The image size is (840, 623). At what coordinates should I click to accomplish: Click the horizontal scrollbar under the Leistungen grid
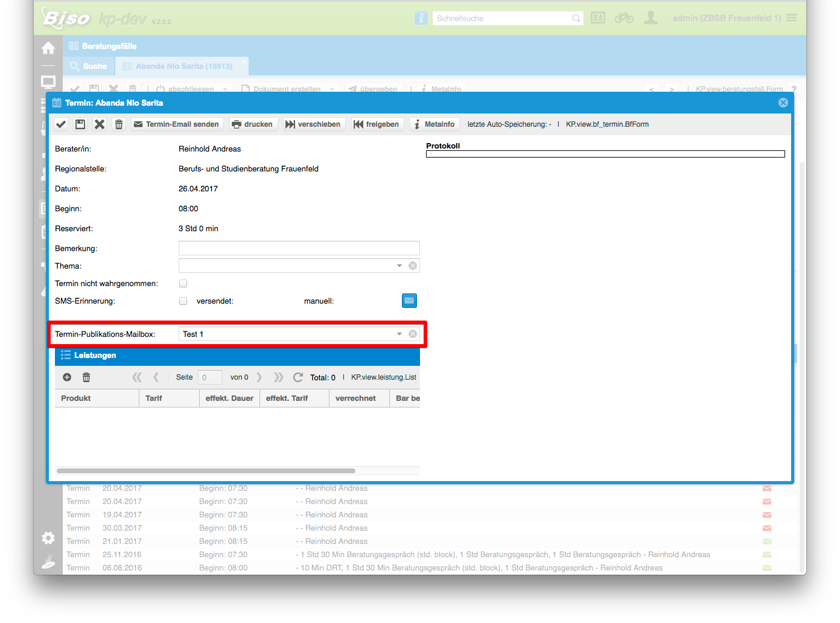click(206, 471)
